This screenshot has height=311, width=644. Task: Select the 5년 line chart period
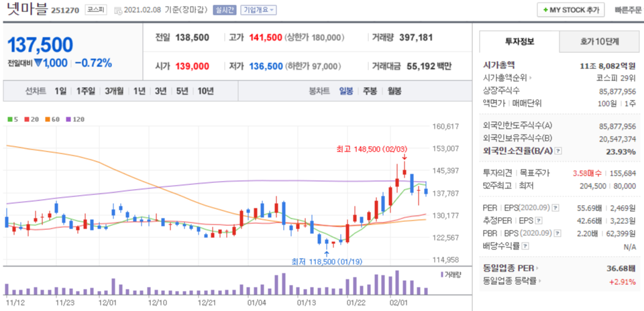click(182, 91)
